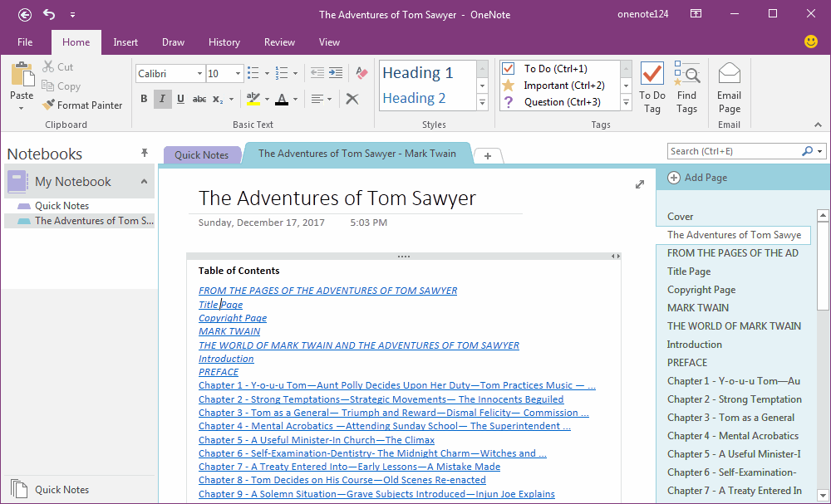Follow the Introduction link in contents
This screenshot has height=504, width=831.
[x=226, y=359]
